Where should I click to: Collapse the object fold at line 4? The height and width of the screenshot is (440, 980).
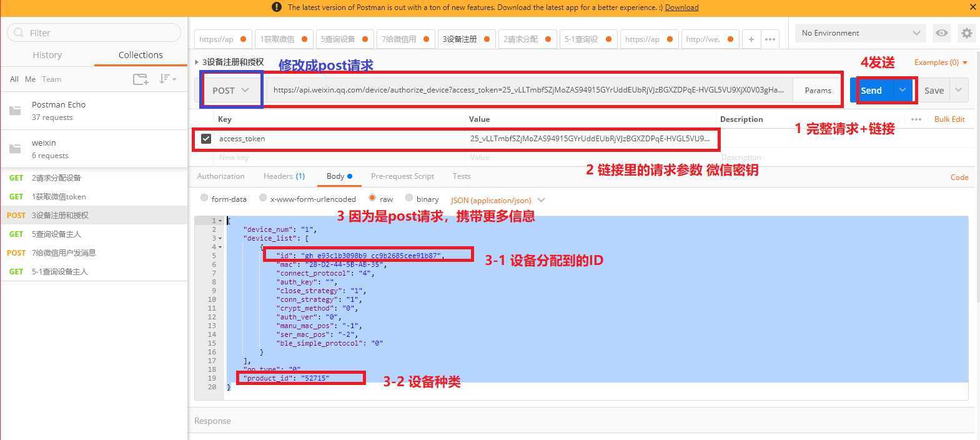[220, 247]
